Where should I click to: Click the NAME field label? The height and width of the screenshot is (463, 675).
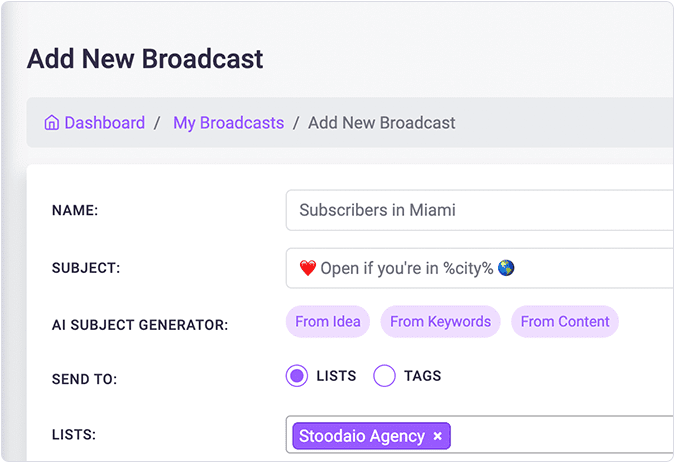pyautogui.click(x=74, y=211)
